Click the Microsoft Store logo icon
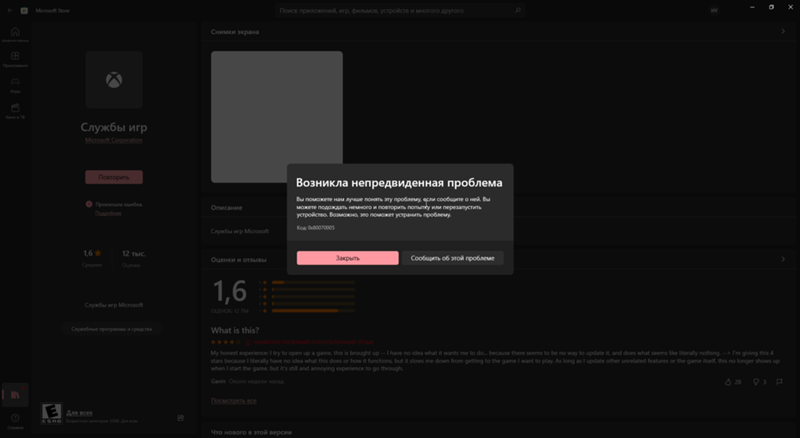The width and height of the screenshot is (800, 438). click(24, 10)
